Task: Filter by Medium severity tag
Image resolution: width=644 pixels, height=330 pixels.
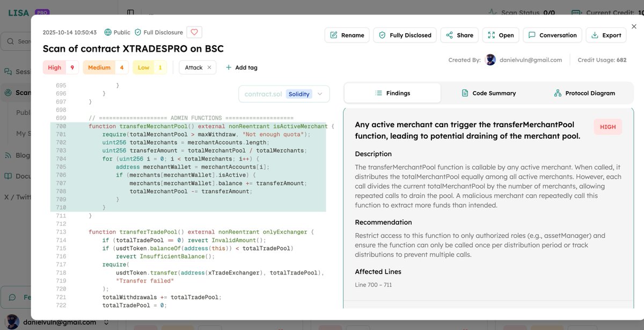Action: pyautogui.click(x=106, y=67)
